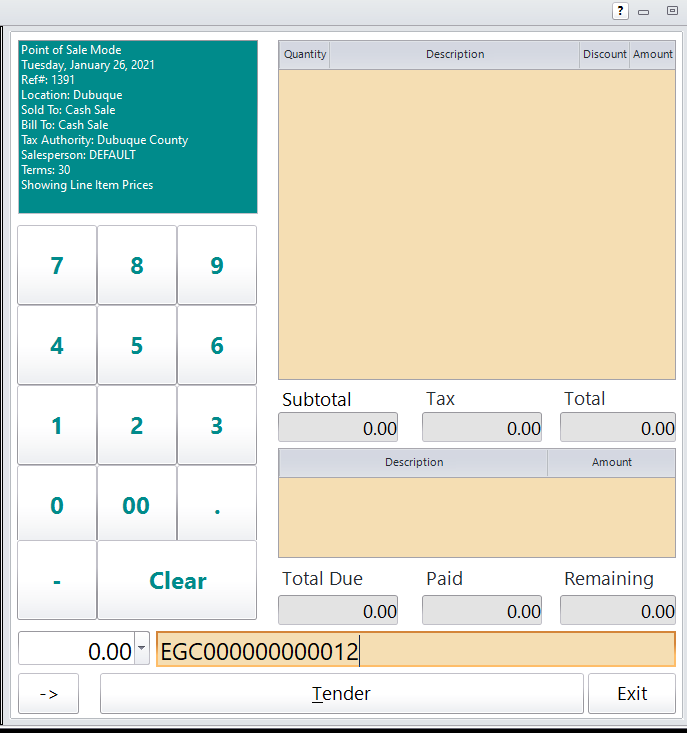Click 'Showing Line Item Prices' text

click(87, 185)
